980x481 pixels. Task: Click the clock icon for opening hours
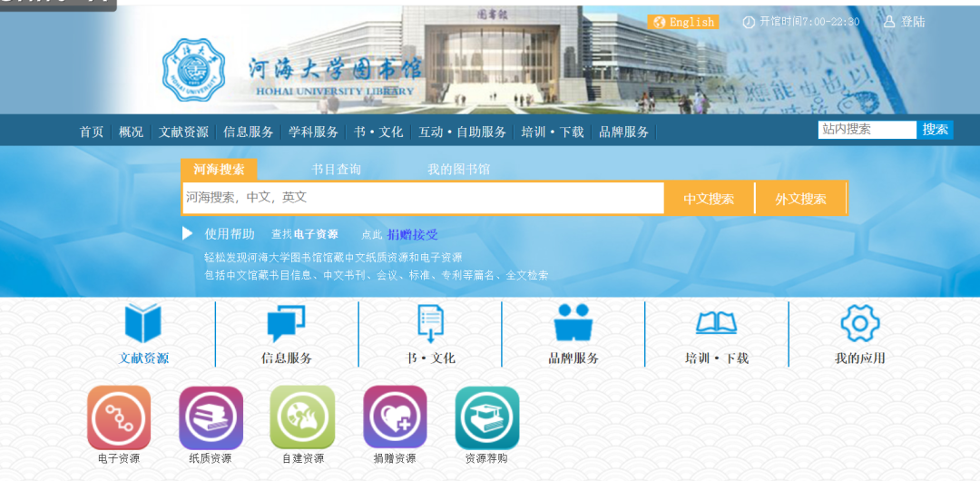pos(748,23)
